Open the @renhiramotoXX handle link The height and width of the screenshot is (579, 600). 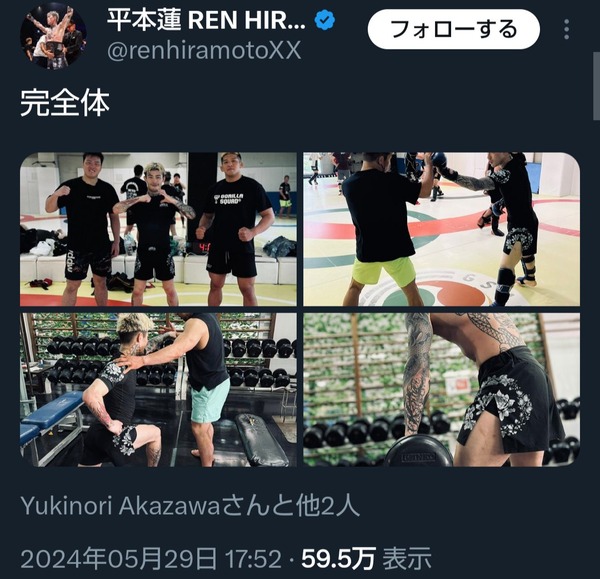point(204,51)
